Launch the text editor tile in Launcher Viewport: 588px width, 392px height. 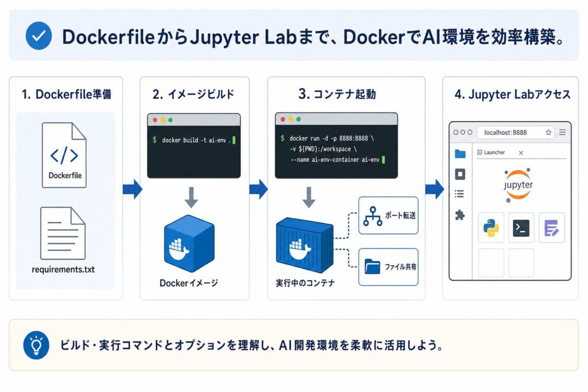coord(552,227)
